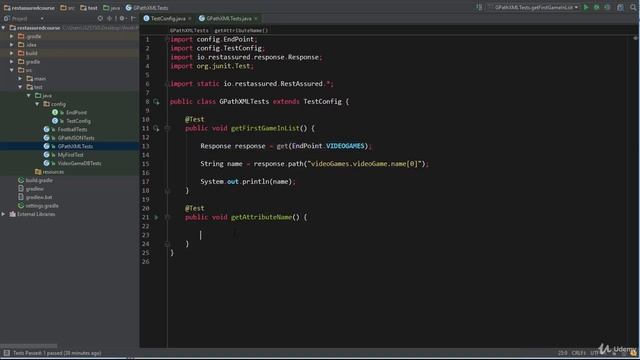Image resolution: width=640 pixels, height=360 pixels.
Task: Select GPathJSONTests in project tree
Action: pos(76,138)
